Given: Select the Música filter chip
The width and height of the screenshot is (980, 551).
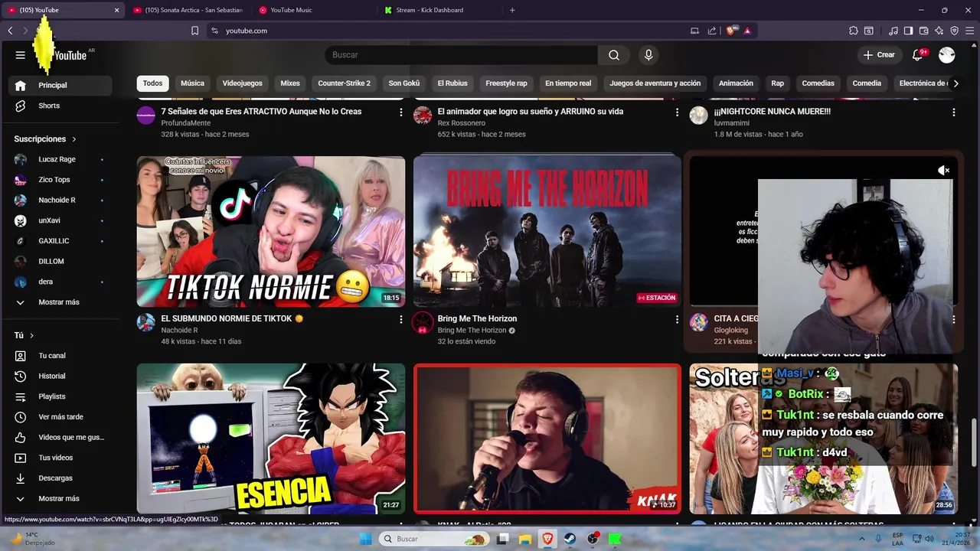Looking at the screenshot, I should [x=192, y=83].
